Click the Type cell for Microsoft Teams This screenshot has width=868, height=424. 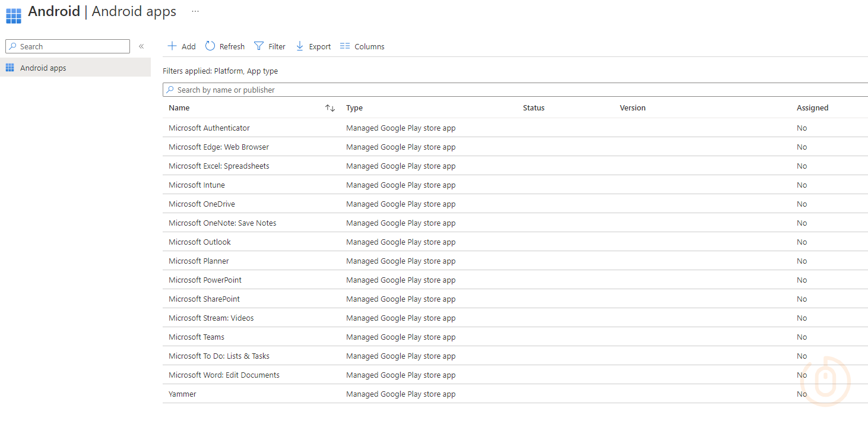(401, 337)
